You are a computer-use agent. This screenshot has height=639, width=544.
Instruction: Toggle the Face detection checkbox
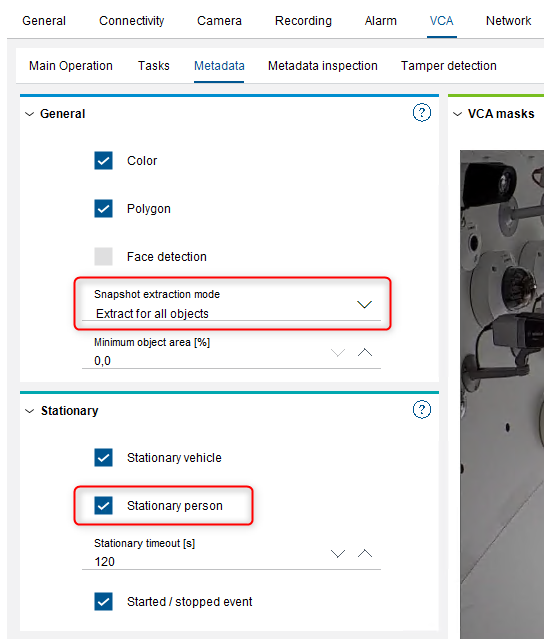point(104,257)
